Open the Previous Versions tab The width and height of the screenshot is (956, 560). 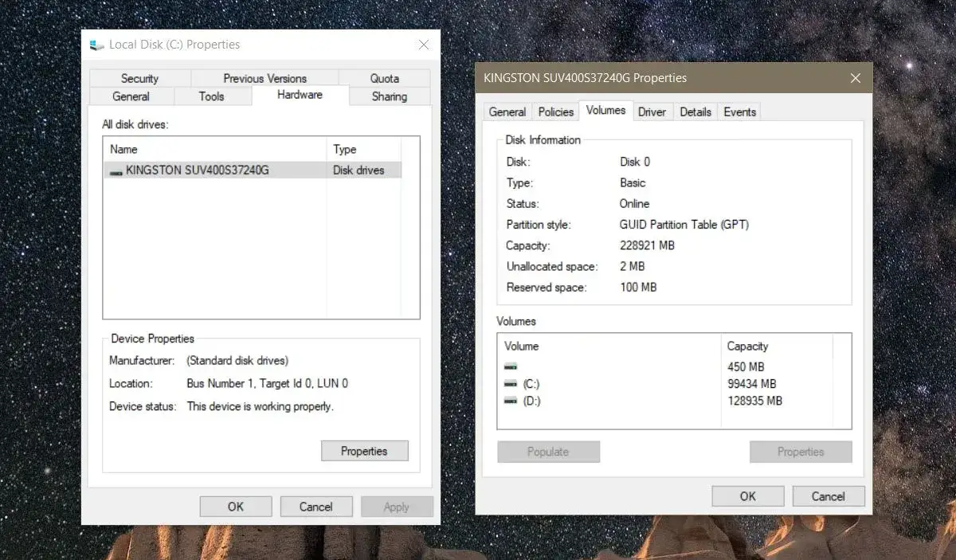point(264,78)
